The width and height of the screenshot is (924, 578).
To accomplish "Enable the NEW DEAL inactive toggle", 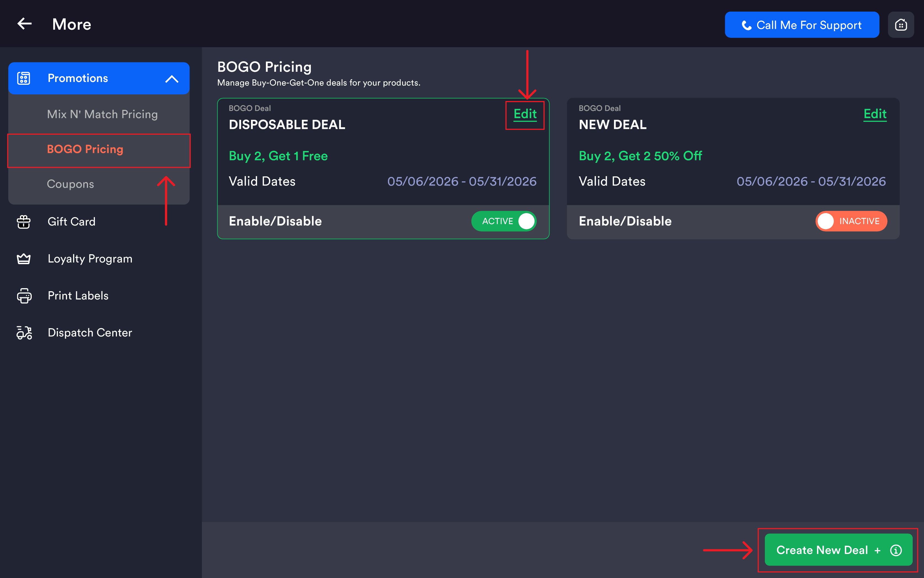I will pos(851,221).
